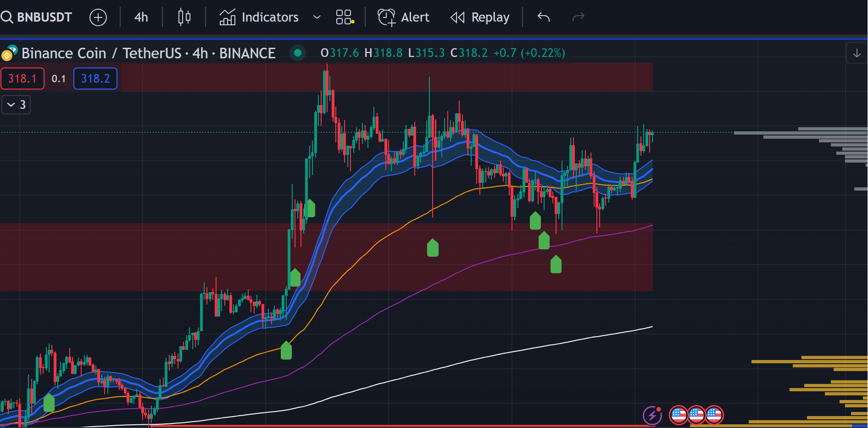Click the rightmost US flag economic event
This screenshot has width=868, height=428.
point(714,415)
